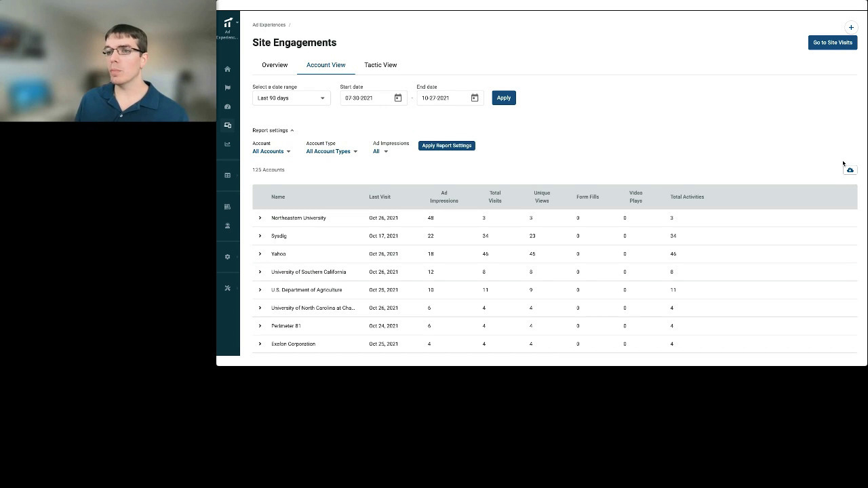Image resolution: width=868 pixels, height=488 pixels.
Task: Click the Start date input field
Action: click(x=365, y=98)
